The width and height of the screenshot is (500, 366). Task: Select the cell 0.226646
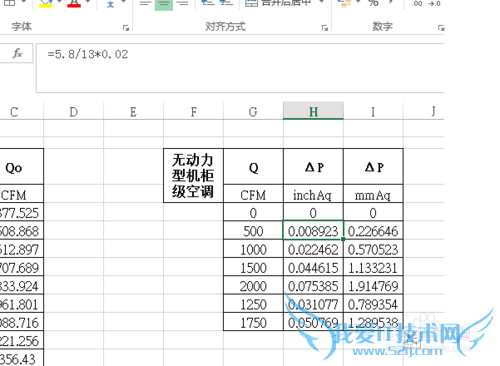pos(373,230)
